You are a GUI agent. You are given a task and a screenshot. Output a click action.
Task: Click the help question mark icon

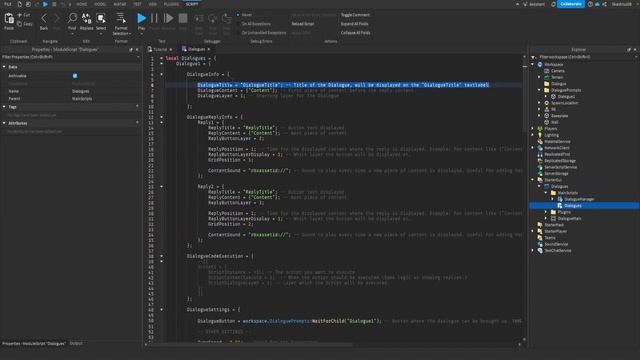click(590, 4)
